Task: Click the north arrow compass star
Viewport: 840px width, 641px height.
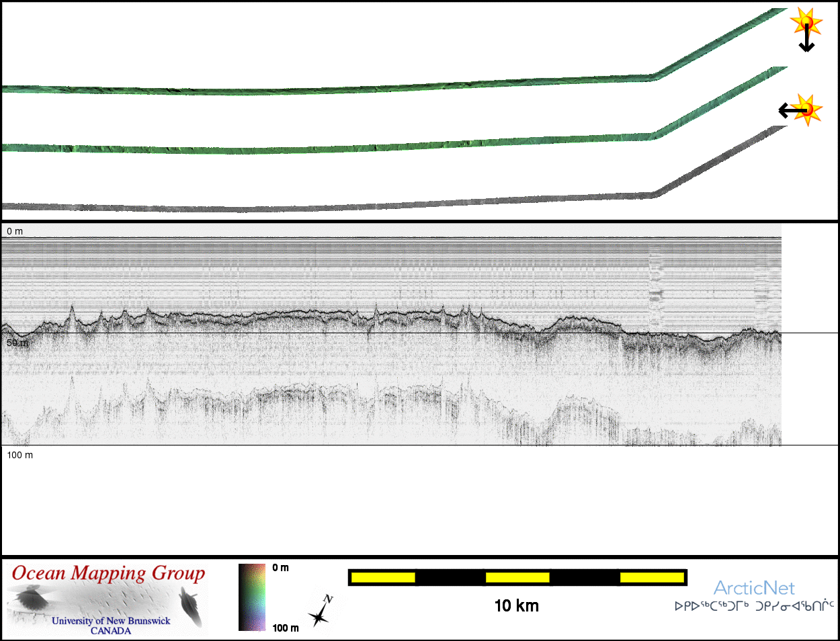Action: [x=320, y=612]
